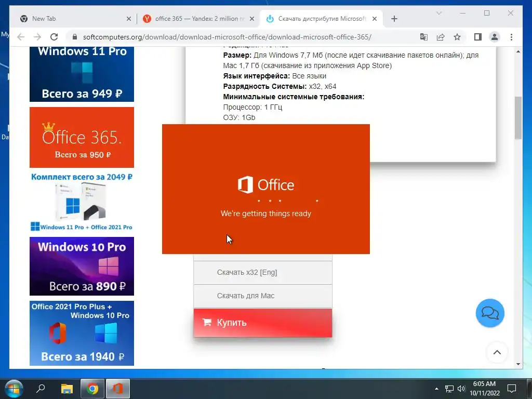Open a new browser tab with plus
The image size is (532, 399).
coord(394,19)
